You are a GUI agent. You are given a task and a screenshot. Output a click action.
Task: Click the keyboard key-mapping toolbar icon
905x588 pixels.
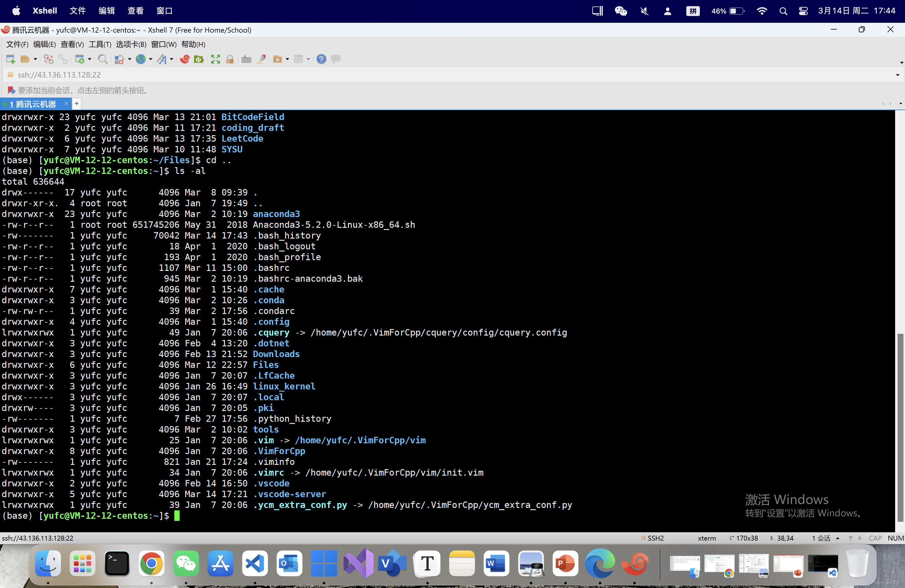coord(246,59)
